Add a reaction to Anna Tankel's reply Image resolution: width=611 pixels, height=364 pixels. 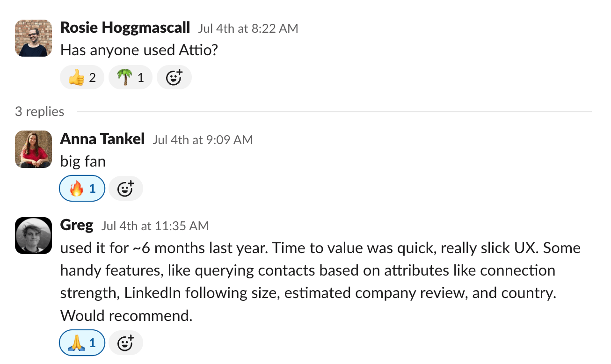pyautogui.click(x=125, y=189)
